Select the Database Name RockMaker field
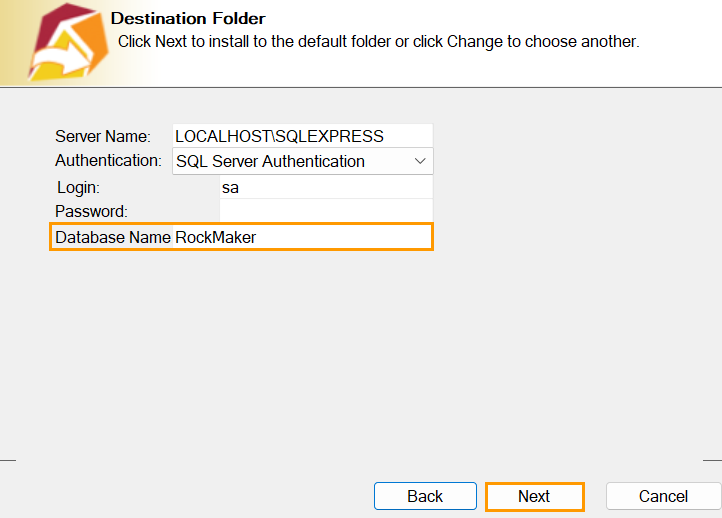Image resolution: width=722 pixels, height=518 pixels. point(241,237)
